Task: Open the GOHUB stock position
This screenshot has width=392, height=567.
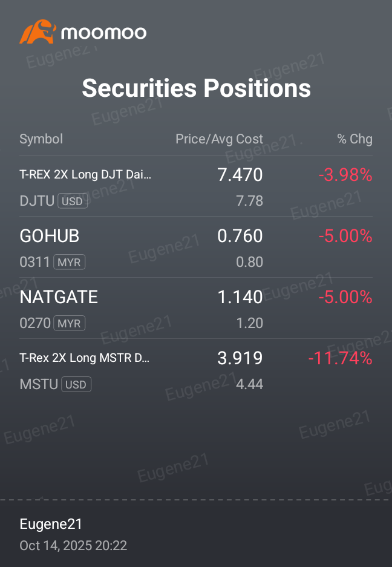Action: (x=196, y=247)
